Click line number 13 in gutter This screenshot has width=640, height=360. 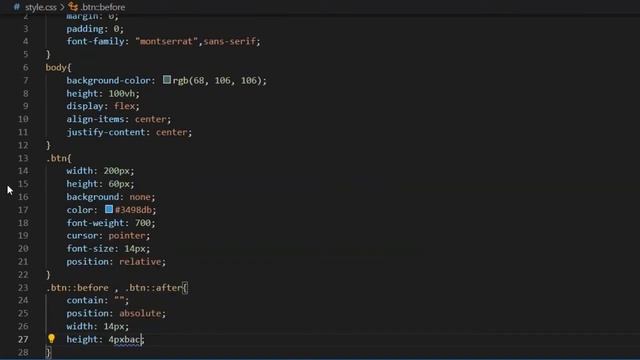click(x=23, y=158)
